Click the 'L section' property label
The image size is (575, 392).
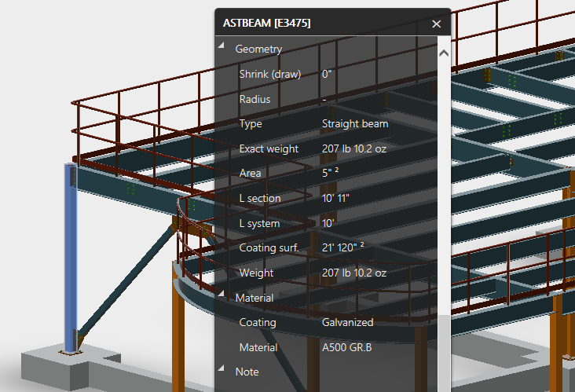pos(260,199)
